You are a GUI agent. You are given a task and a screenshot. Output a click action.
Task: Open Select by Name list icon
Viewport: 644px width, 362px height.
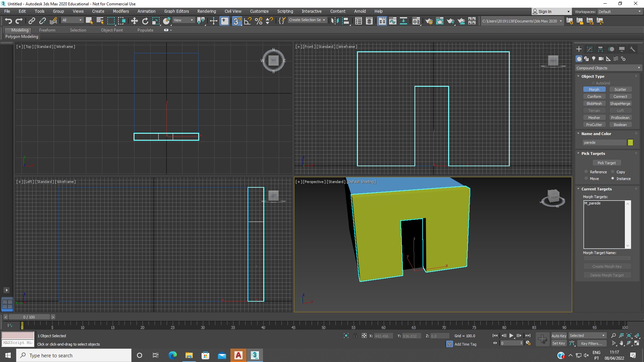100,21
